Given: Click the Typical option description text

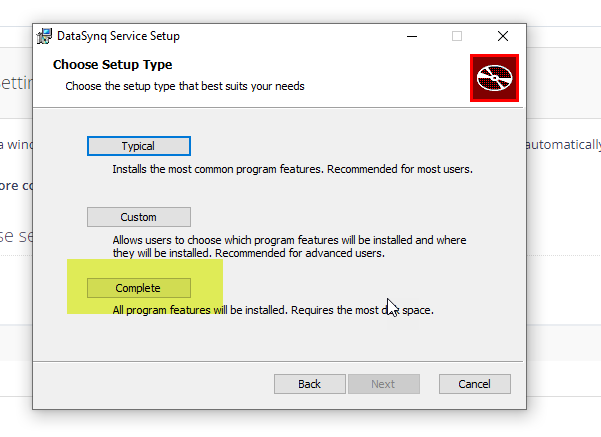Looking at the screenshot, I should [292, 169].
